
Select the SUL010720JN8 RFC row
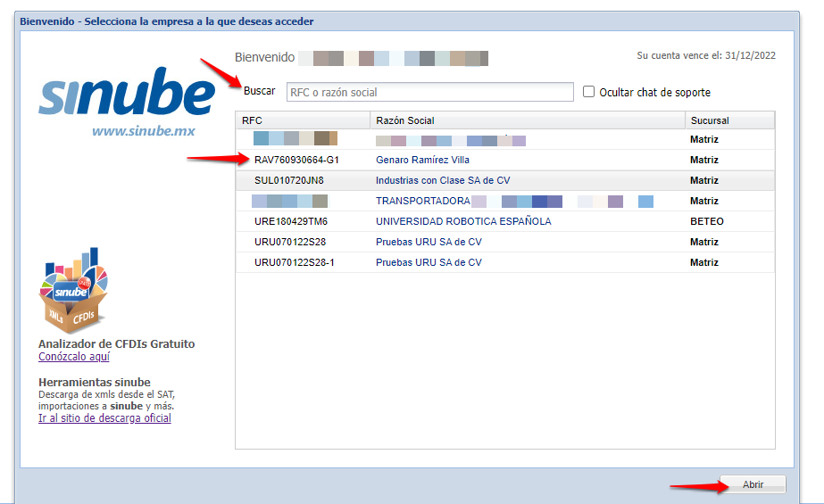290,181
